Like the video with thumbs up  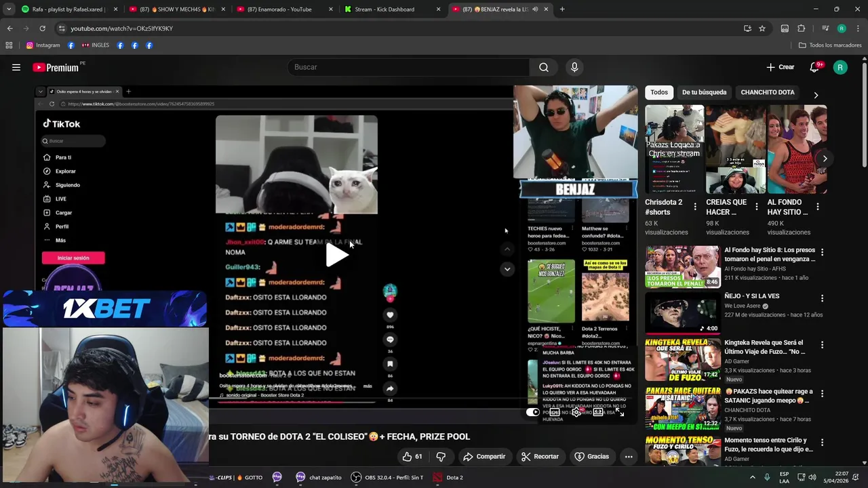(x=412, y=457)
